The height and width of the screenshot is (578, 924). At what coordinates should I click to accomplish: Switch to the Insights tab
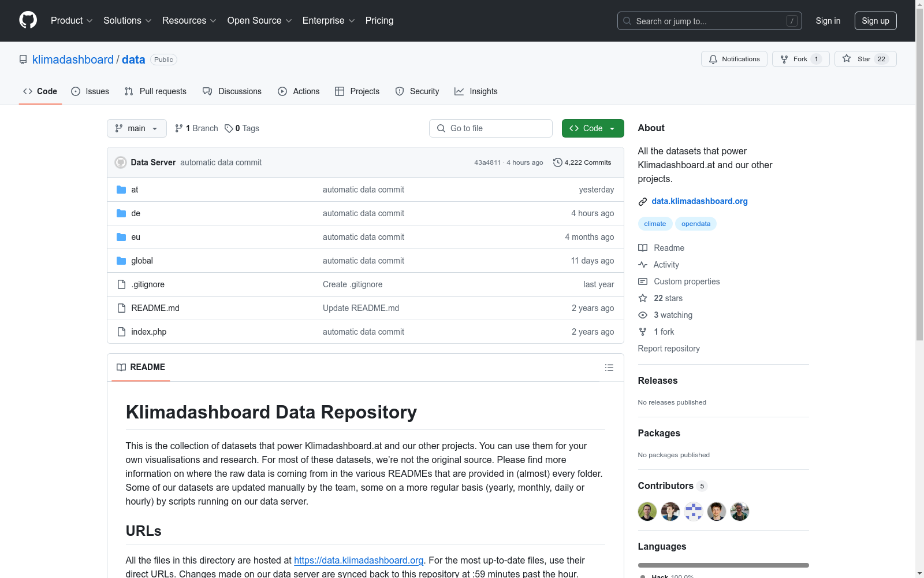point(476,91)
